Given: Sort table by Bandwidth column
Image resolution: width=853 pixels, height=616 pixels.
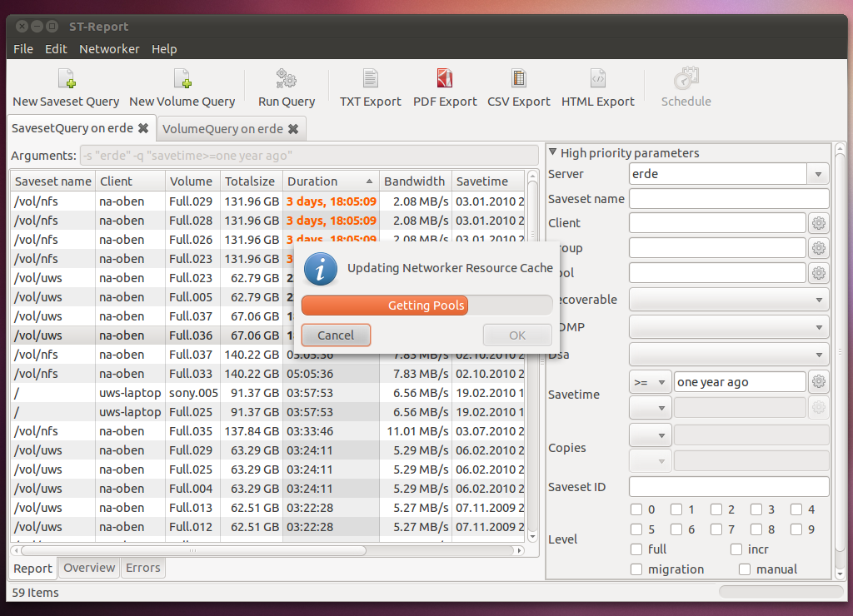Looking at the screenshot, I should click(415, 181).
